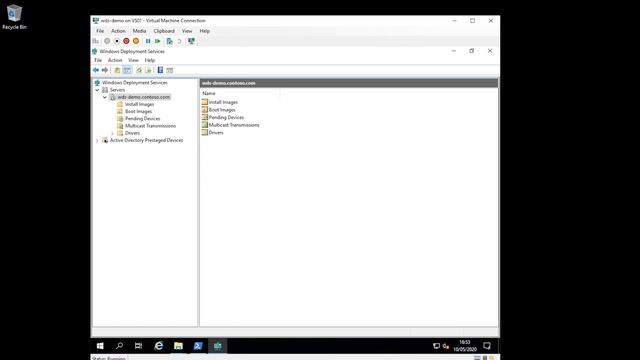Send Ctrl+Alt+Delete from VM Connection toolbar
The image size is (640, 360).
click(96, 41)
